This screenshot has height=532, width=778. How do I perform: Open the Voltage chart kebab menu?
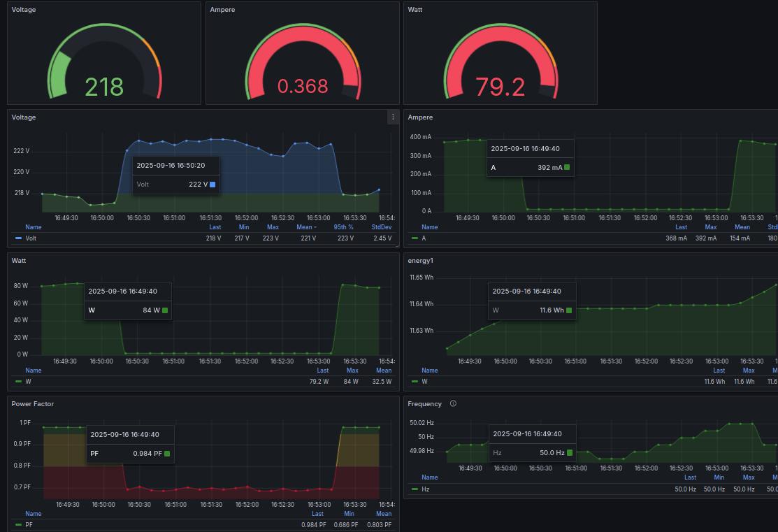click(393, 117)
